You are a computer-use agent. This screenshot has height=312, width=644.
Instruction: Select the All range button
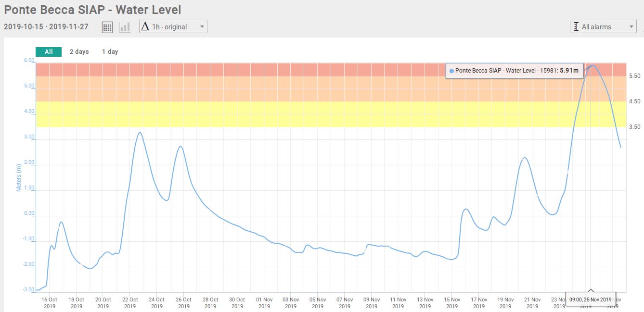[49, 52]
